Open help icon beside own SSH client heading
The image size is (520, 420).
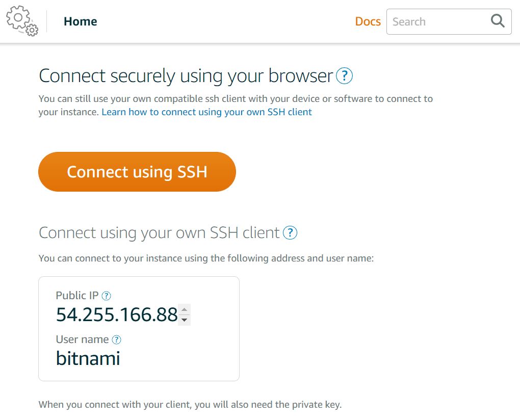290,233
